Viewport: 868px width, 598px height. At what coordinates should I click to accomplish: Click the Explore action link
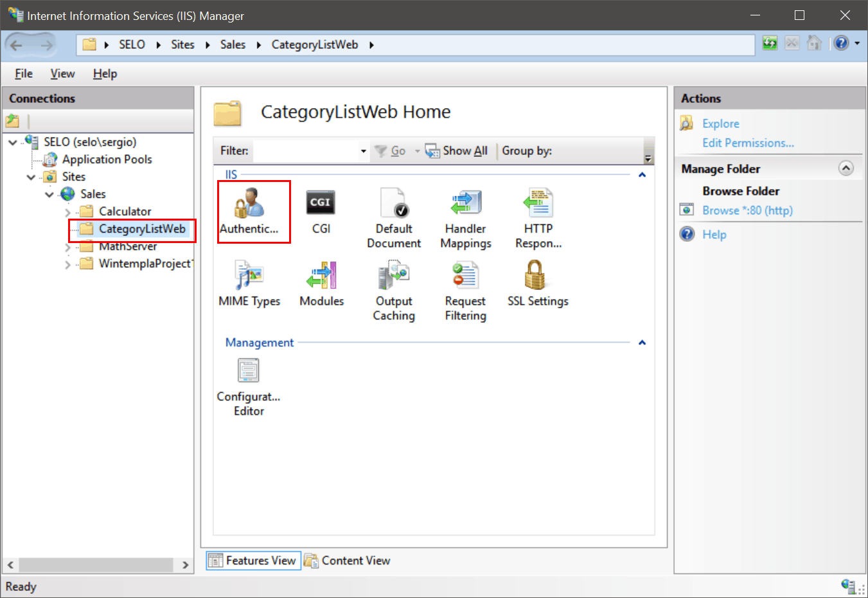(x=721, y=123)
